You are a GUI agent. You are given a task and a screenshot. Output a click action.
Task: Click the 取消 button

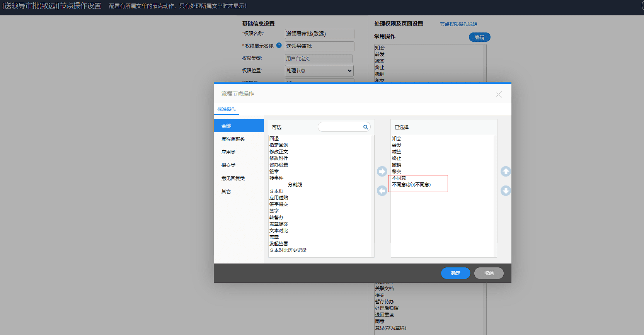(489, 273)
